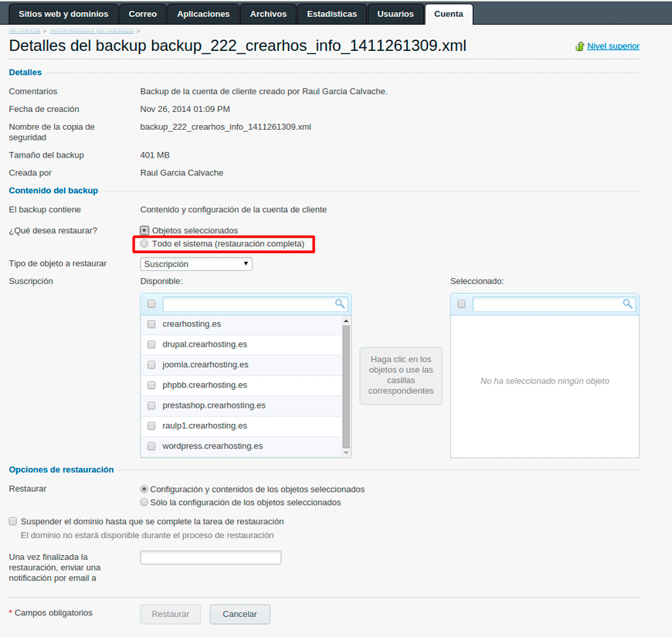Check the wordpress.crearhosting.es checkbox
This screenshot has width=672, height=637.
[151, 446]
